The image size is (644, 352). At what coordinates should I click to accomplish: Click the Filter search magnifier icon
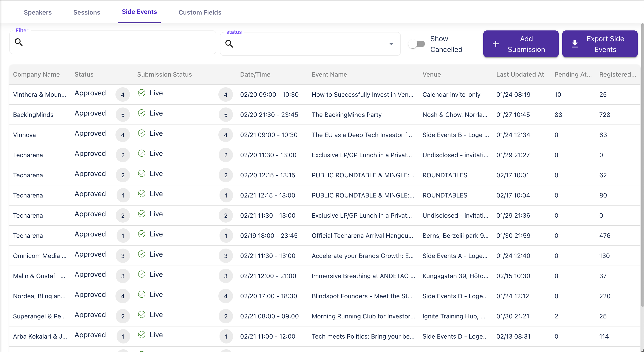[x=19, y=42]
